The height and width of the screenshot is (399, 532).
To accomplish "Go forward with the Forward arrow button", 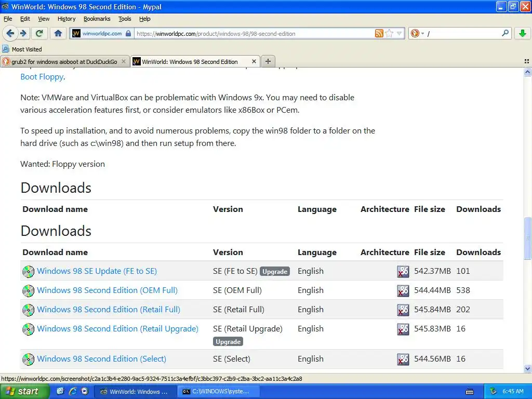I will point(23,33).
